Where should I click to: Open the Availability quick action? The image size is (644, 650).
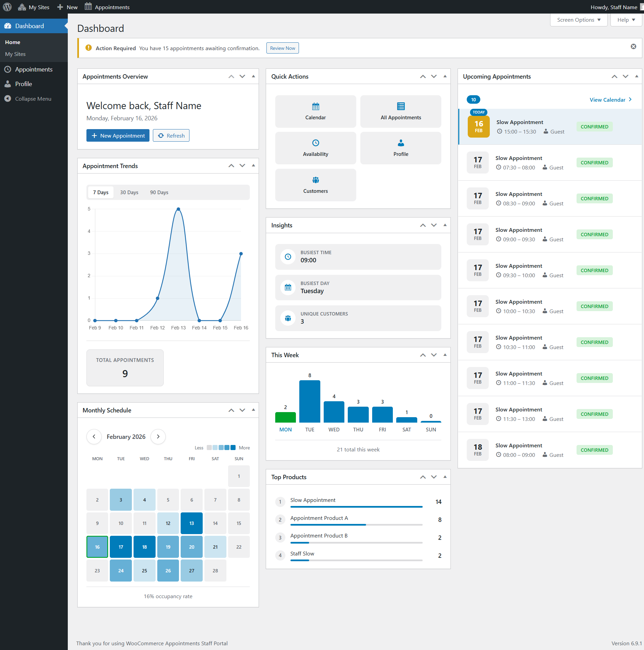tap(315, 148)
